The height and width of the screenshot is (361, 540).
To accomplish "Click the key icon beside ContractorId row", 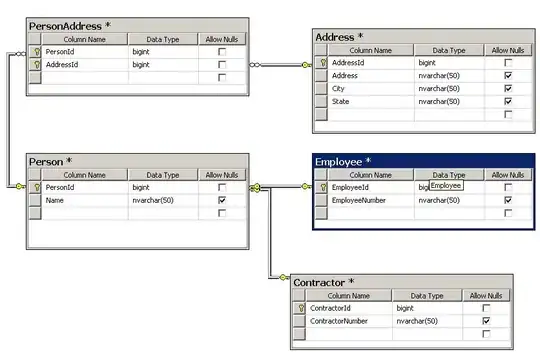I will pyautogui.click(x=301, y=308).
